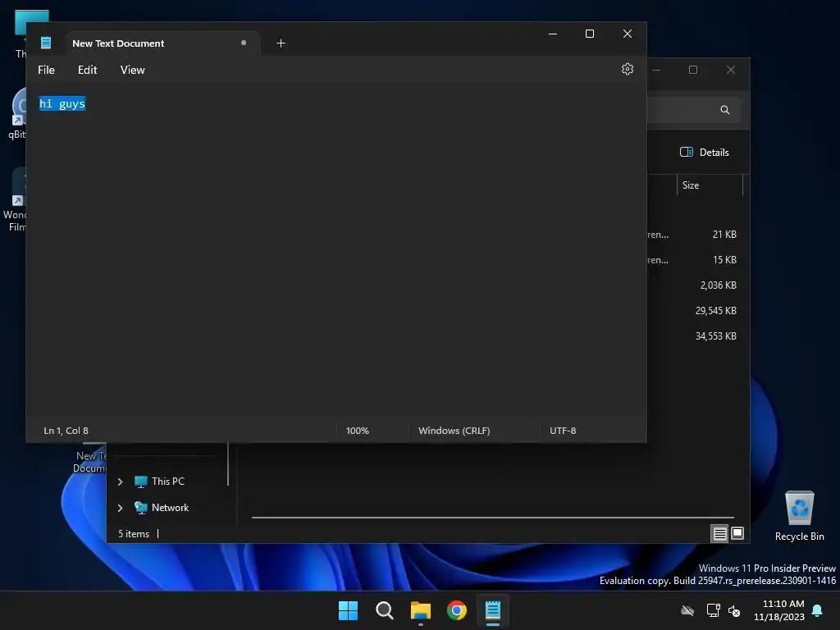Open clock showing 11:10 AM
Screen dimensions: 840x630
pyautogui.click(x=779, y=610)
